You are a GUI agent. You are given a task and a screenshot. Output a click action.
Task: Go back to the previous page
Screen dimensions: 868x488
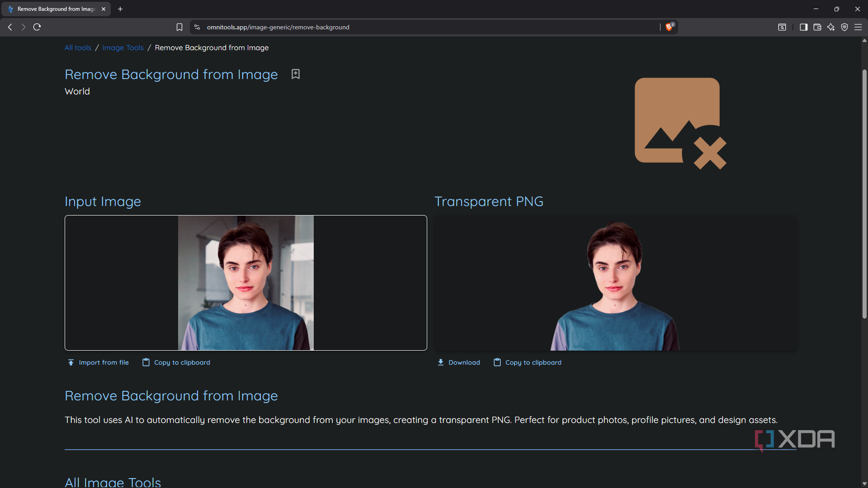click(10, 27)
